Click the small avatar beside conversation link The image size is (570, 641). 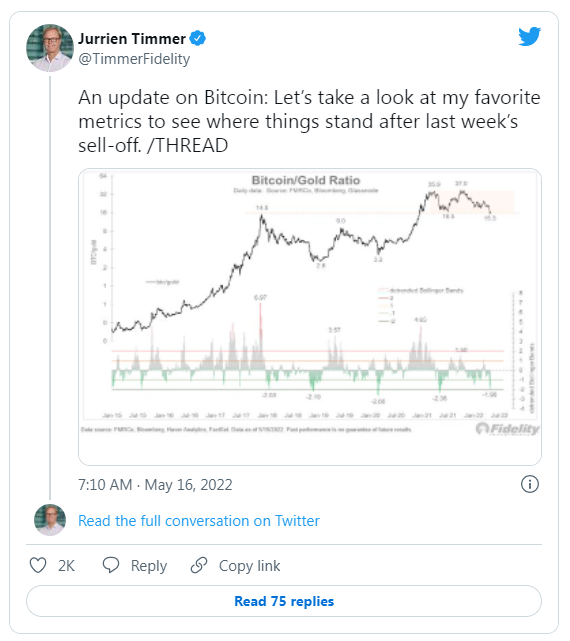pyautogui.click(x=50, y=520)
